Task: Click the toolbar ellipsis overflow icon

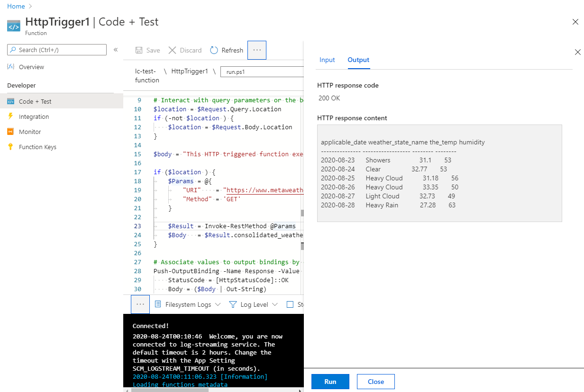Action: tap(256, 50)
